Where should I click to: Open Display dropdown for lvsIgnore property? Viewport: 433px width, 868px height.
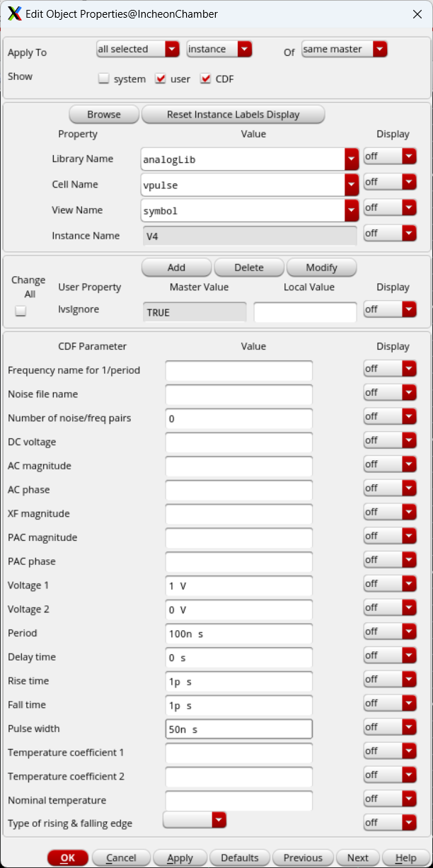[x=390, y=309]
